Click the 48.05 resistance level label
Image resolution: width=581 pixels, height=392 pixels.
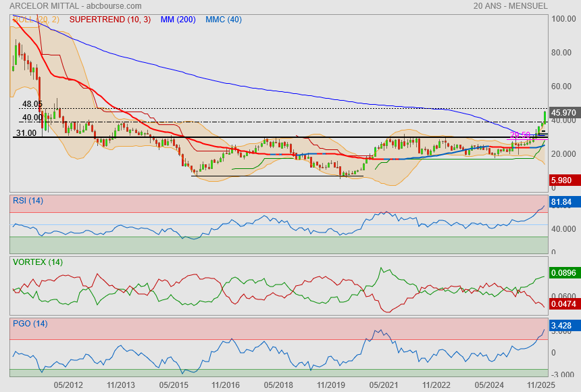[x=32, y=105]
